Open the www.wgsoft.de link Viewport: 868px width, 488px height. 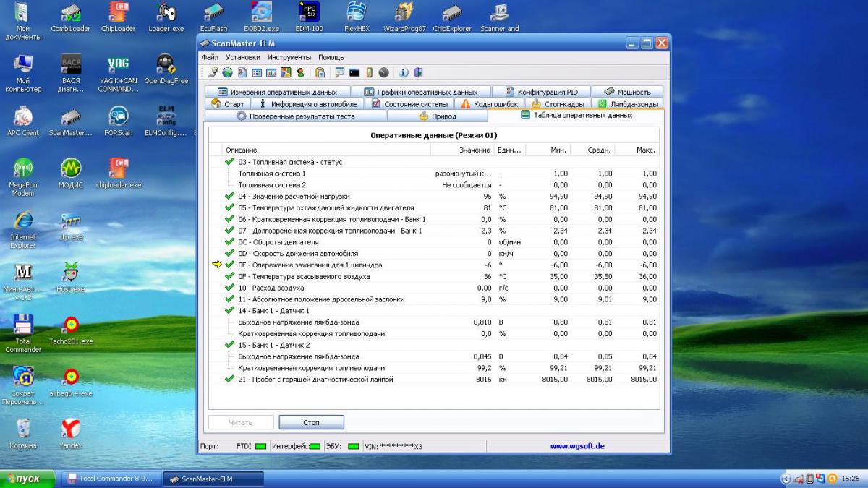click(576, 446)
